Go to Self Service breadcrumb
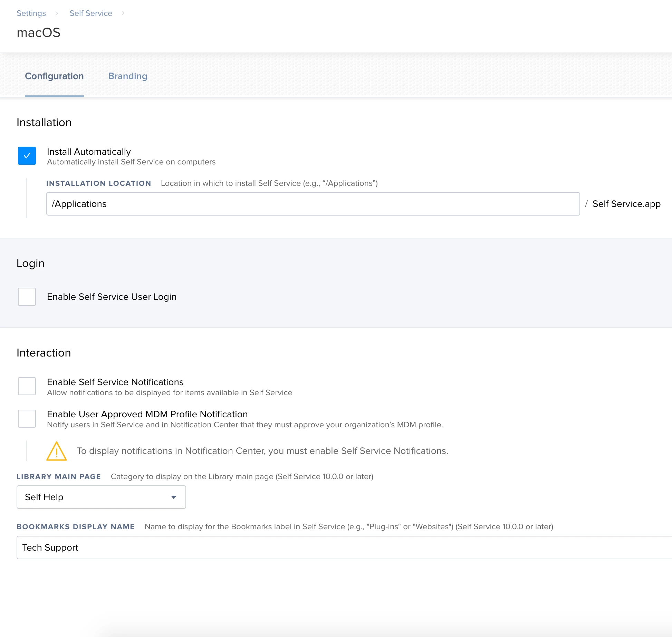This screenshot has height=637, width=672. (x=91, y=13)
